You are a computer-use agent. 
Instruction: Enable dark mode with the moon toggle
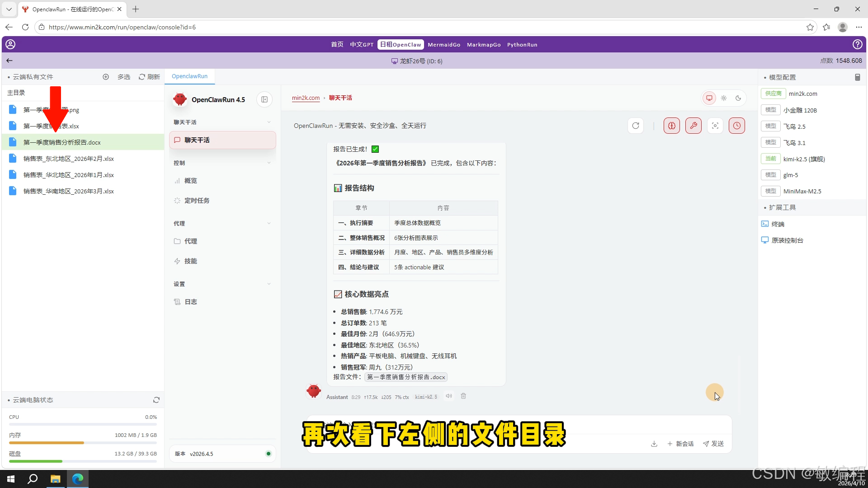739,98
